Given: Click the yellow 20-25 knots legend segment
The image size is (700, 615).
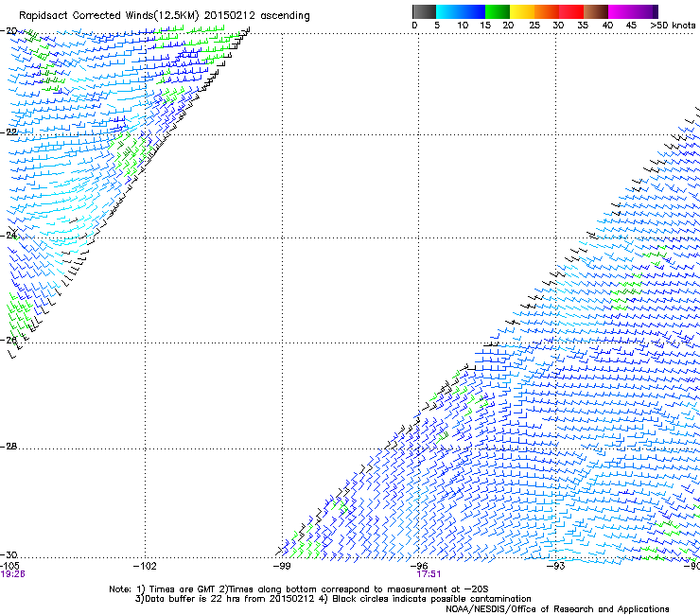Looking at the screenshot, I should (x=522, y=11).
